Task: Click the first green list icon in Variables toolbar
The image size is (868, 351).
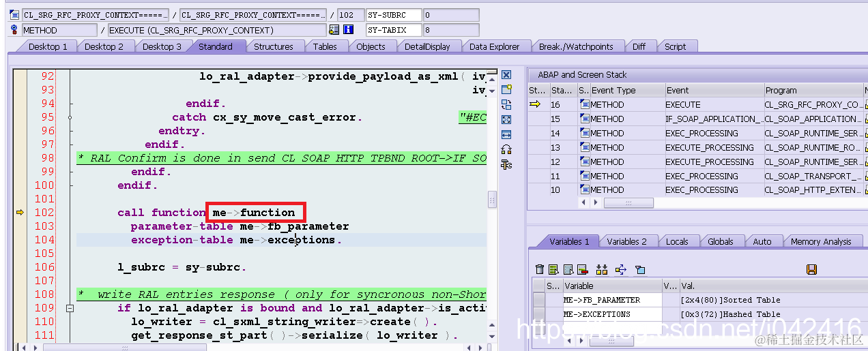Action: [x=553, y=270]
